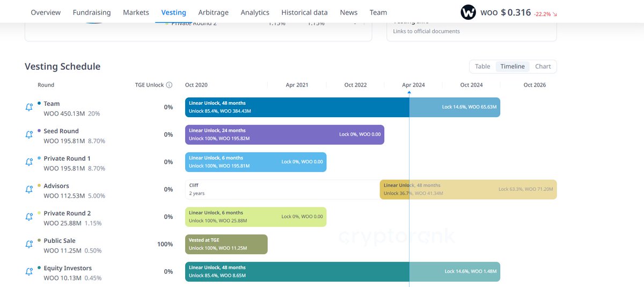This screenshot has width=644, height=287.
Task: Click Links to official documents text
Action: [427, 31]
